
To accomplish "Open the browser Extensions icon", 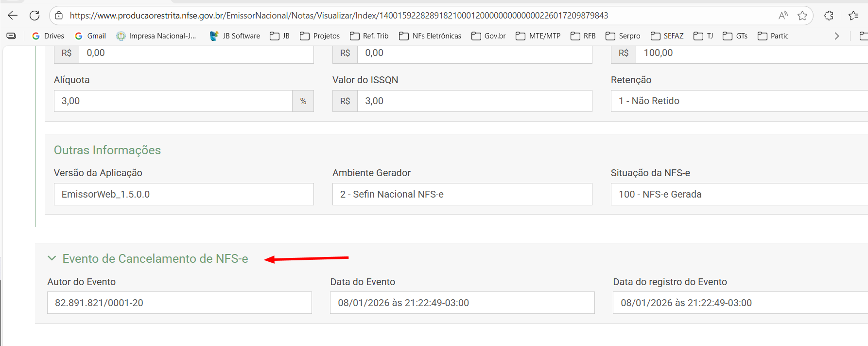I will (829, 16).
